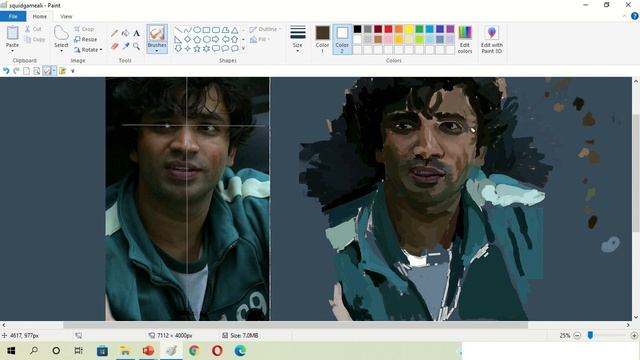The height and width of the screenshot is (360, 640).
Task: Click the zoom level slider
Action: tap(590, 335)
